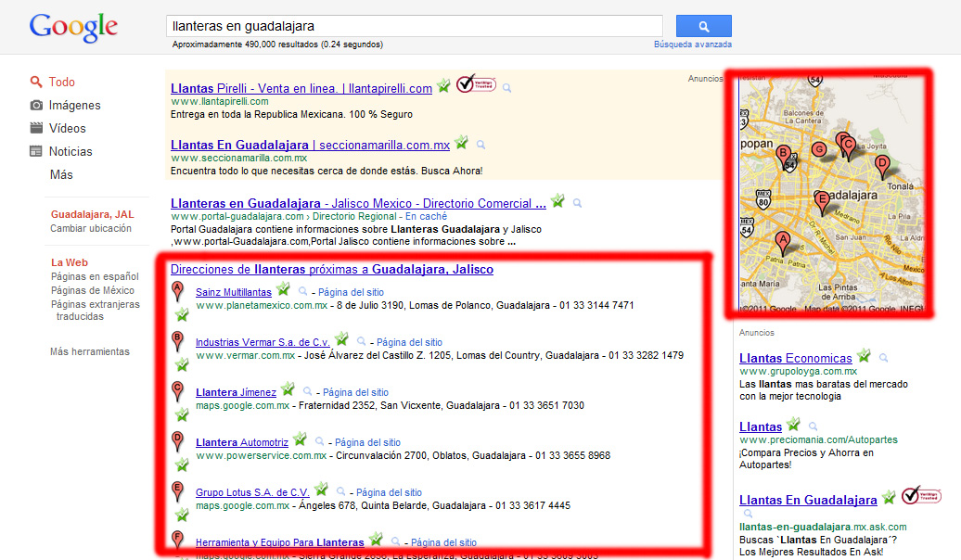961x560 pixels.
Task: Click the Google logo
Action: [x=73, y=28]
